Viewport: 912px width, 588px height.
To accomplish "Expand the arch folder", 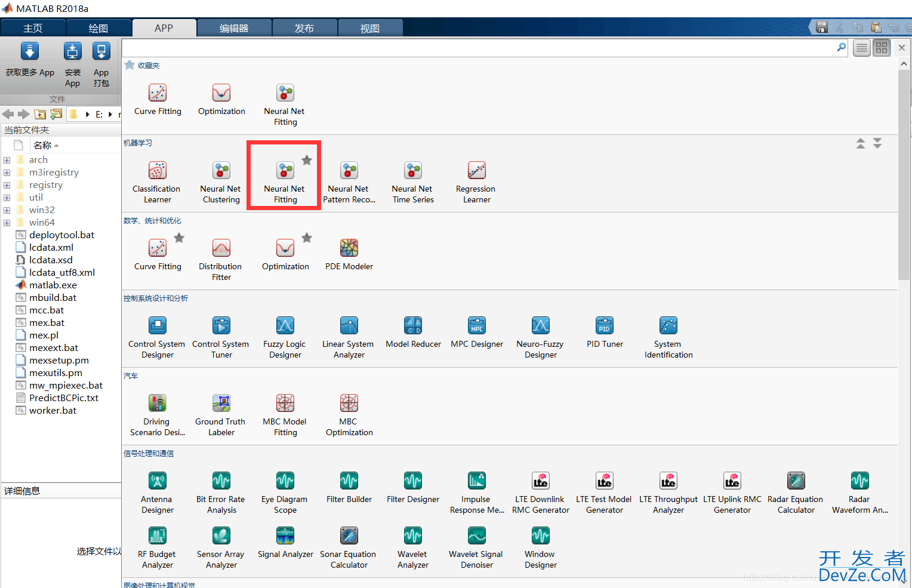I will 7,160.
